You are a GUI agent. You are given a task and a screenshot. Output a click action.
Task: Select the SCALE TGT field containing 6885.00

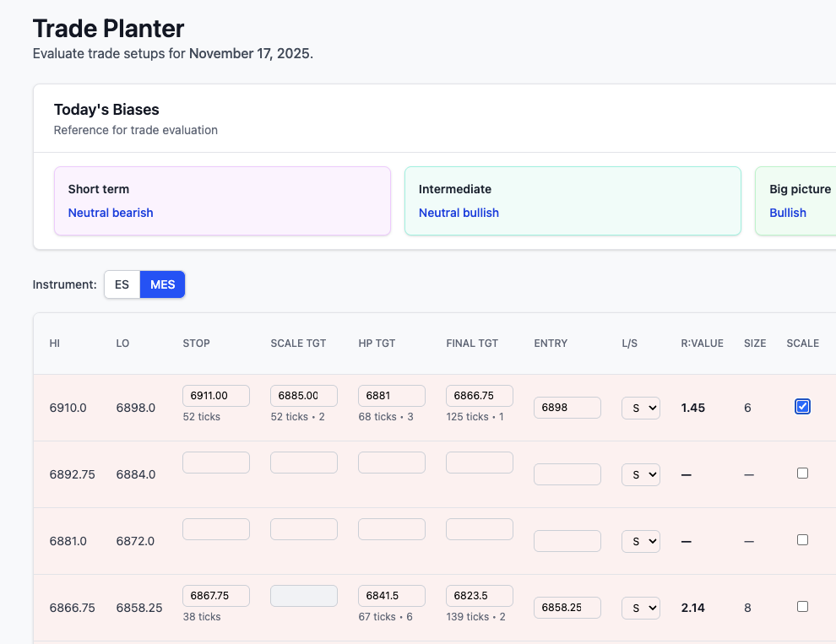pyautogui.click(x=303, y=395)
